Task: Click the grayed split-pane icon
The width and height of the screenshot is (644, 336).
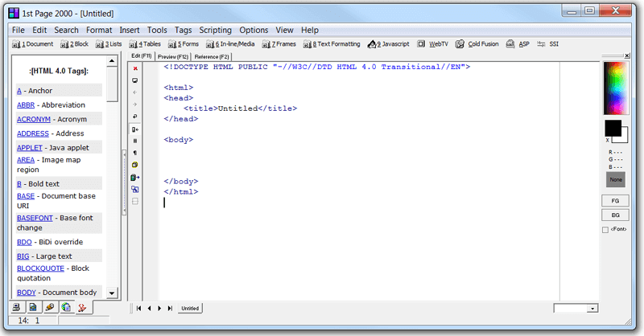Action: pyautogui.click(x=135, y=202)
